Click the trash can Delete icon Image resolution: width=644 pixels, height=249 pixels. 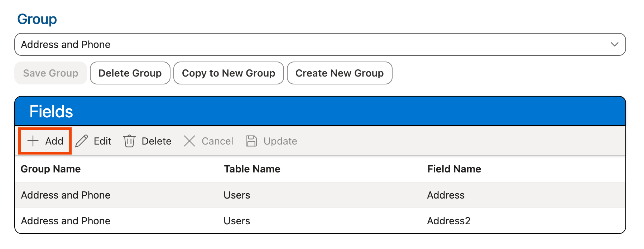pos(129,141)
